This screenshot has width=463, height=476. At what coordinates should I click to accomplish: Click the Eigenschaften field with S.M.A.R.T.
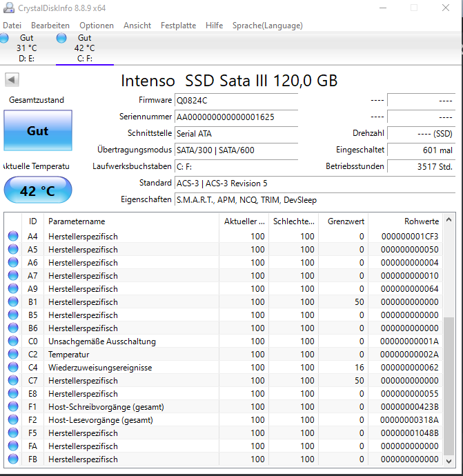click(x=315, y=200)
